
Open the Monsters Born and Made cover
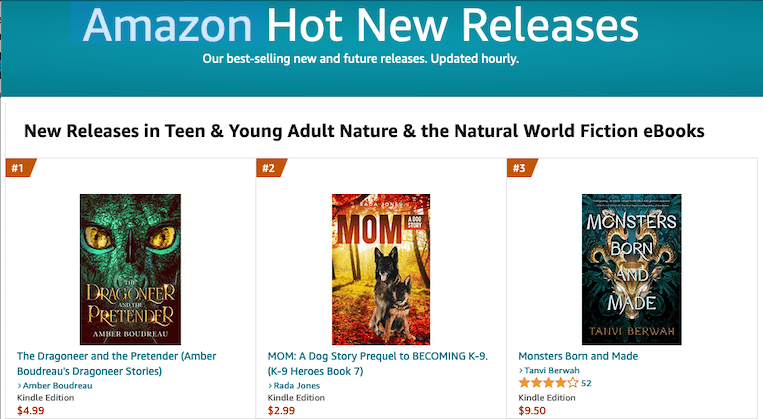point(632,270)
